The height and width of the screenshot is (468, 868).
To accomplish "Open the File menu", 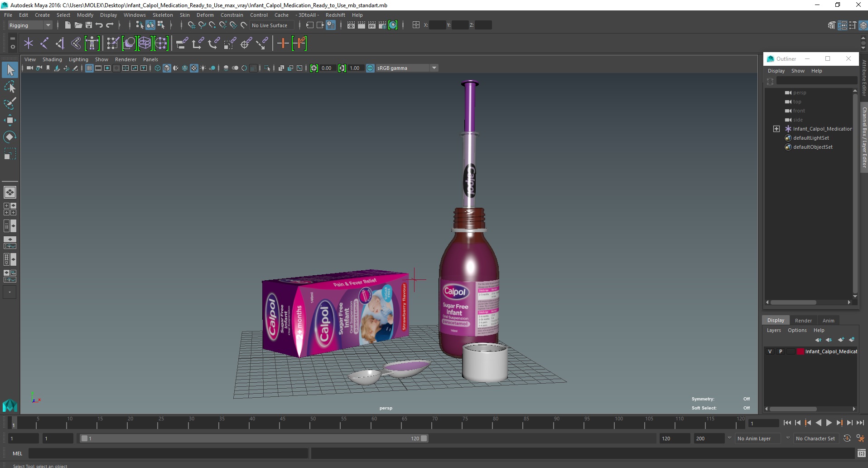I will point(8,15).
